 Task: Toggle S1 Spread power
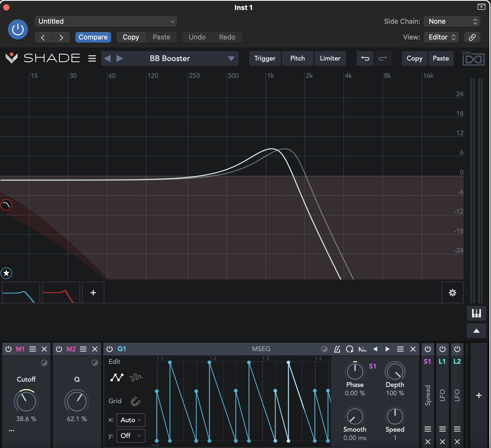coord(428,349)
